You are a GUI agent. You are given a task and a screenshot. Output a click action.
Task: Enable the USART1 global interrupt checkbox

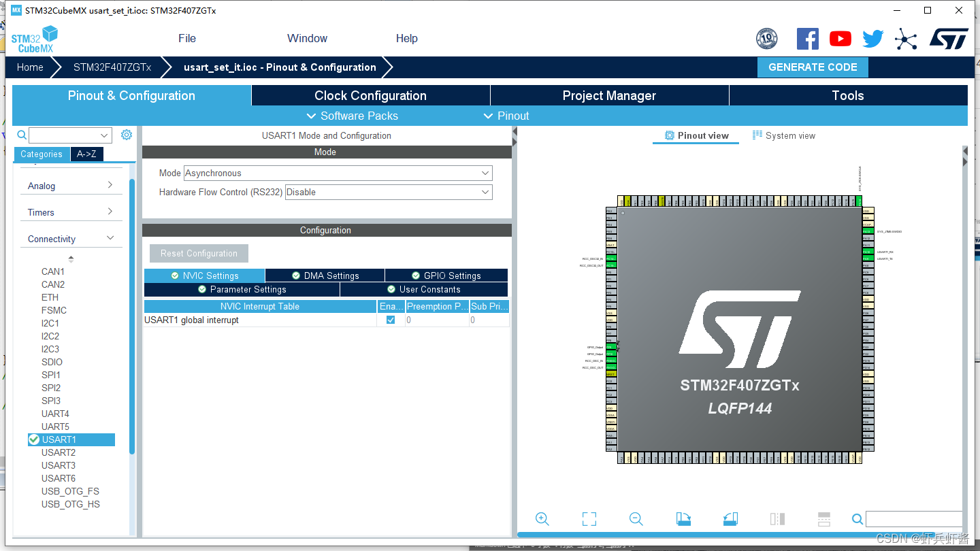(390, 319)
